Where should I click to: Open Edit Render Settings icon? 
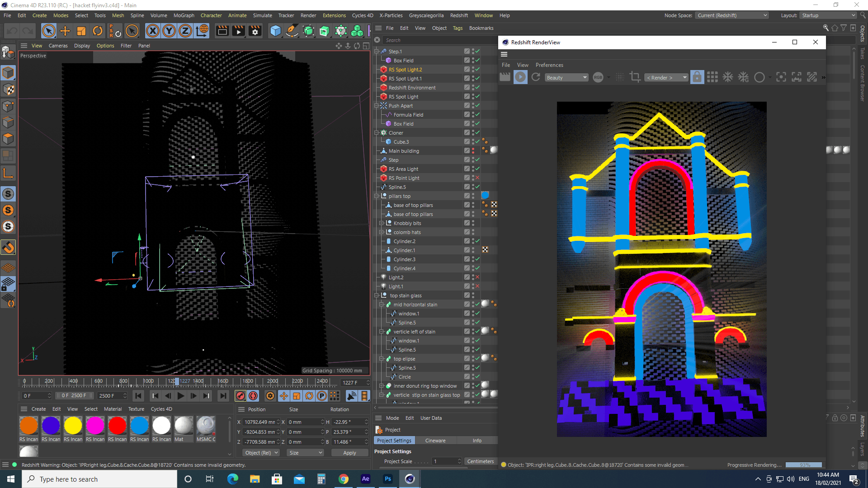coord(255,31)
